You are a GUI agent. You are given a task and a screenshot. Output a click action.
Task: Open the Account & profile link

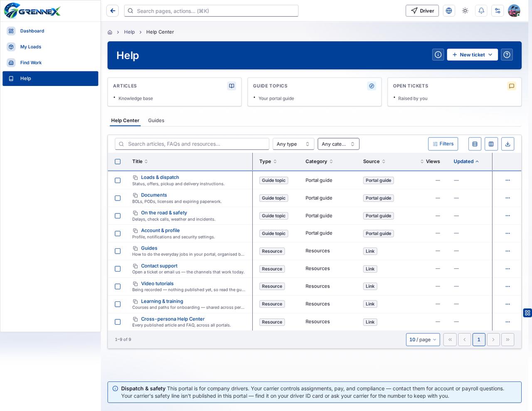[x=160, y=231]
